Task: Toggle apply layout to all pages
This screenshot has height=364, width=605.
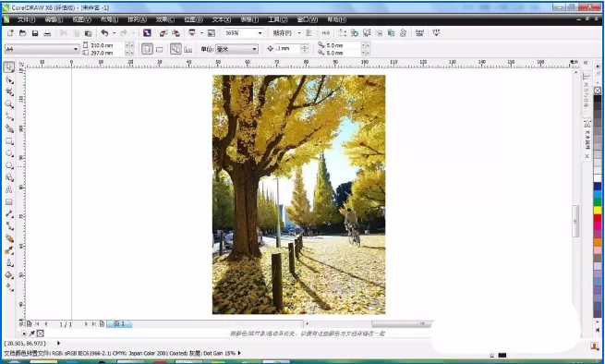Action: click(x=175, y=49)
